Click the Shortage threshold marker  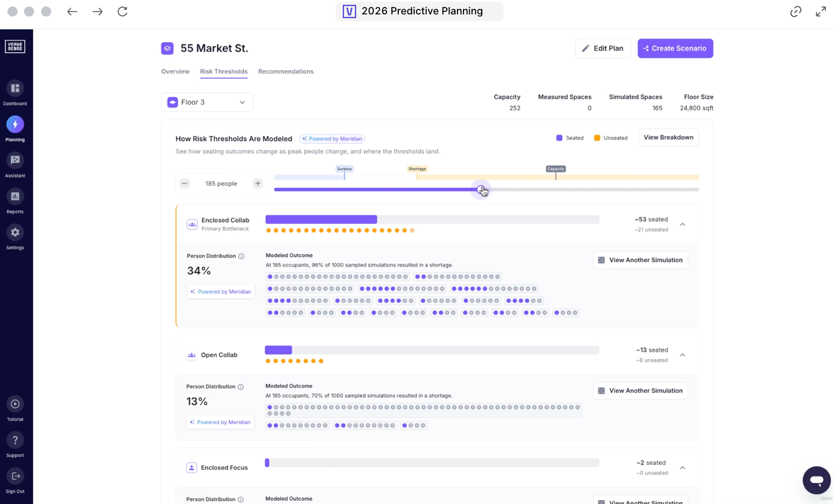pos(417,169)
